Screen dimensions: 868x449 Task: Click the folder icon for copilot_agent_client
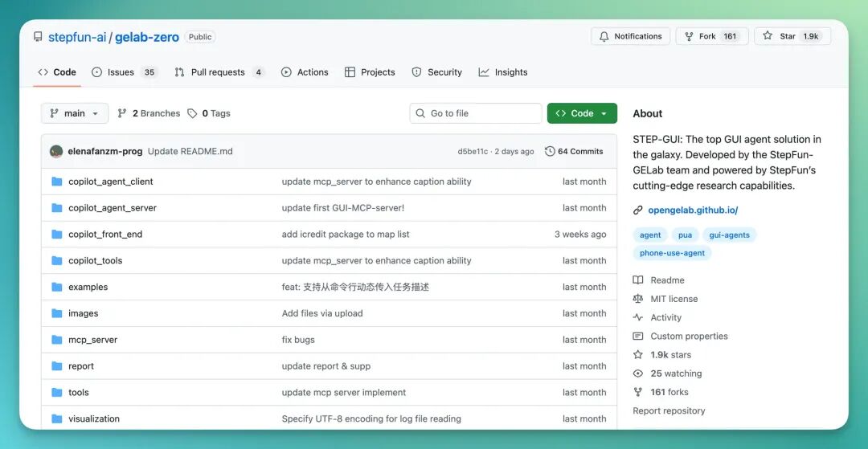tap(56, 182)
